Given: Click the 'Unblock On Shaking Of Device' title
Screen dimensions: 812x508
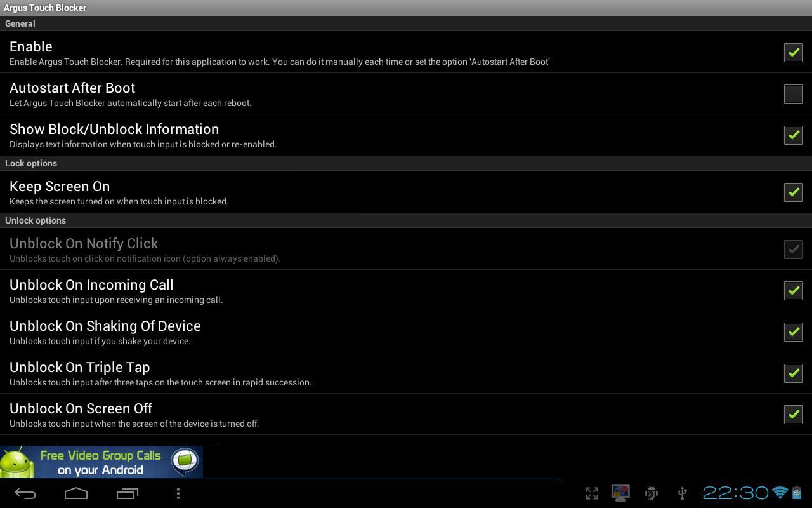Looking at the screenshot, I should [x=105, y=326].
